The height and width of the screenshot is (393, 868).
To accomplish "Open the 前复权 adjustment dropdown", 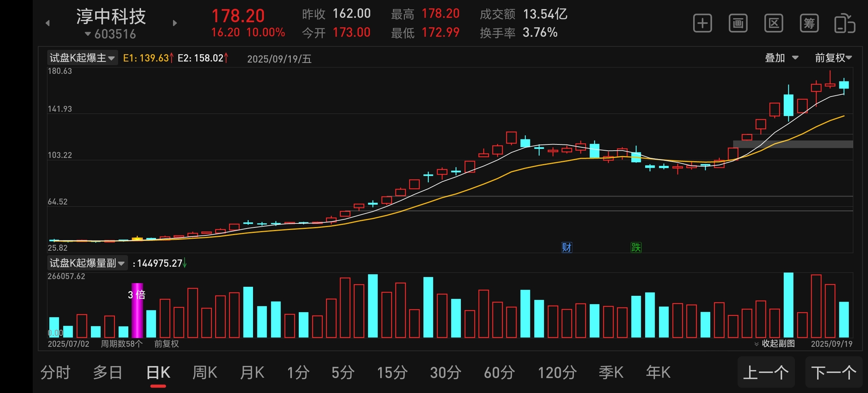I will [x=833, y=58].
